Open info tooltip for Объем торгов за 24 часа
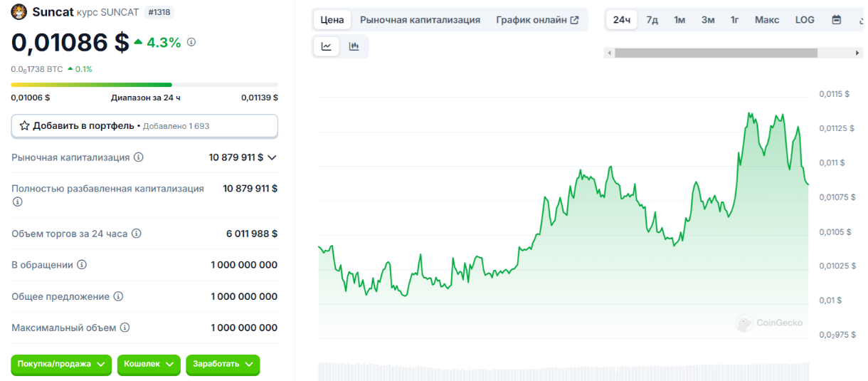Screen dimensions: 868x381 tap(137, 233)
